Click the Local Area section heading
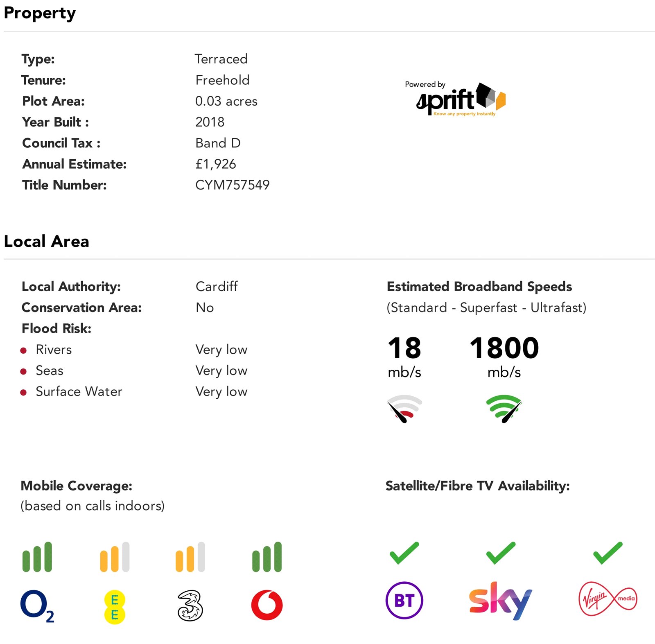655x644 pixels. click(47, 242)
